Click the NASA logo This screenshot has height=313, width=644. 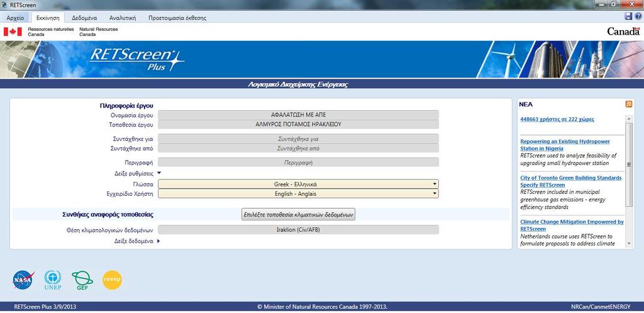(x=23, y=280)
